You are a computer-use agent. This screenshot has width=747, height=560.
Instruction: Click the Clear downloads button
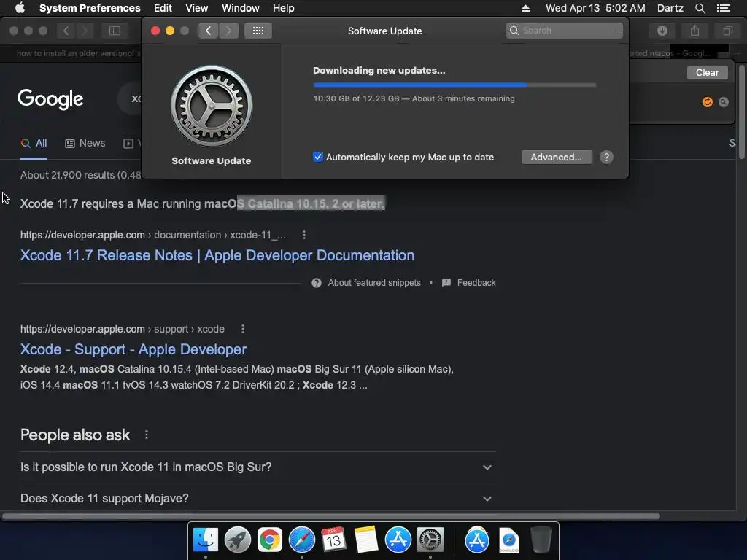coord(707,72)
